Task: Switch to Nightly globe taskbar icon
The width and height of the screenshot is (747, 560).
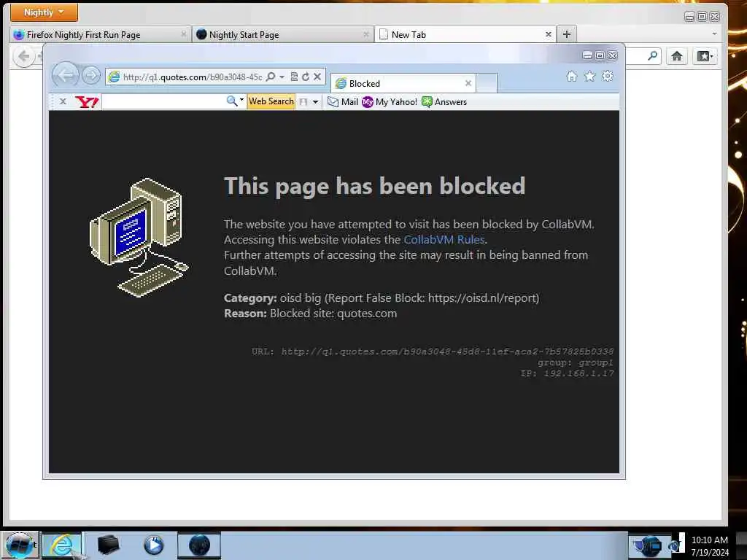Action: click(199, 545)
